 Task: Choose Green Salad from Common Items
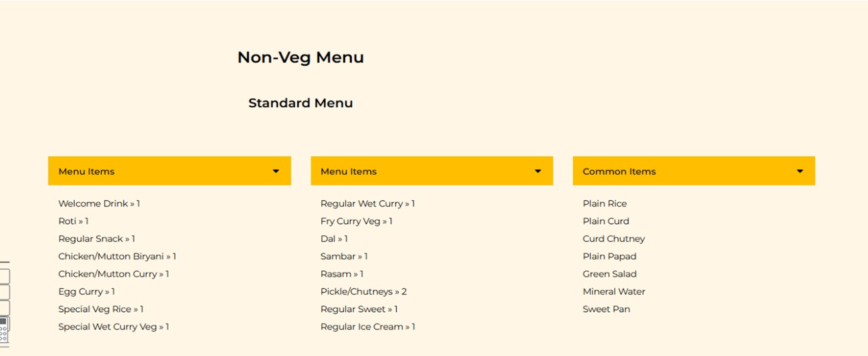pos(609,274)
